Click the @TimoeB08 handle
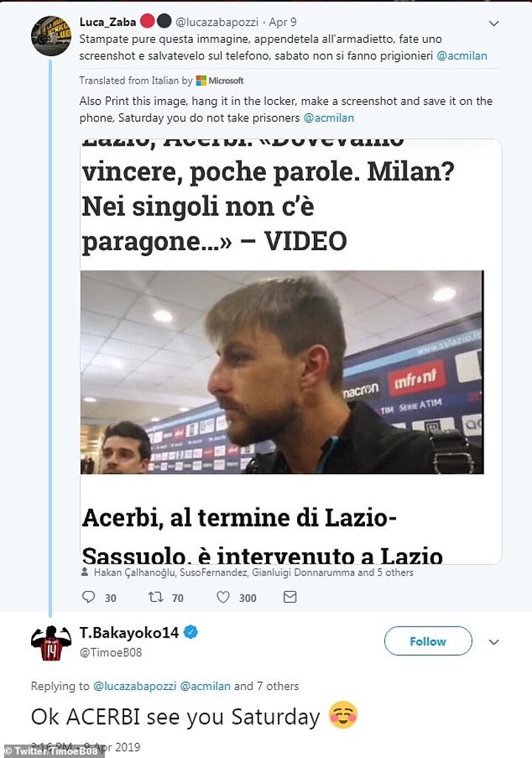 click(x=110, y=652)
